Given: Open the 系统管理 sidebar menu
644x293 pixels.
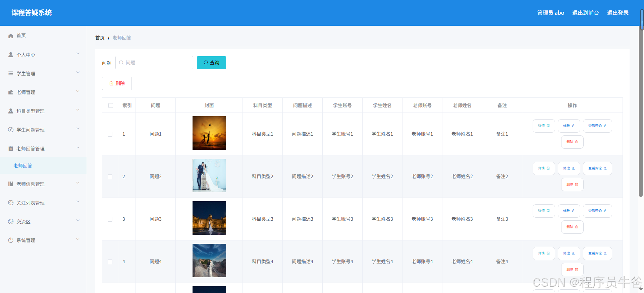Looking at the screenshot, I should pyautogui.click(x=43, y=240).
